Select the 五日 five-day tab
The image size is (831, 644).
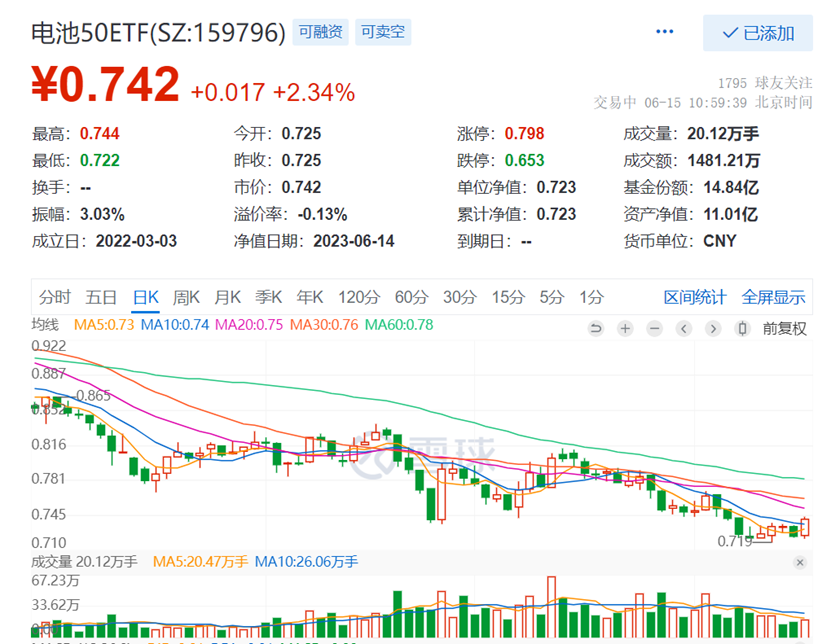pos(101,297)
